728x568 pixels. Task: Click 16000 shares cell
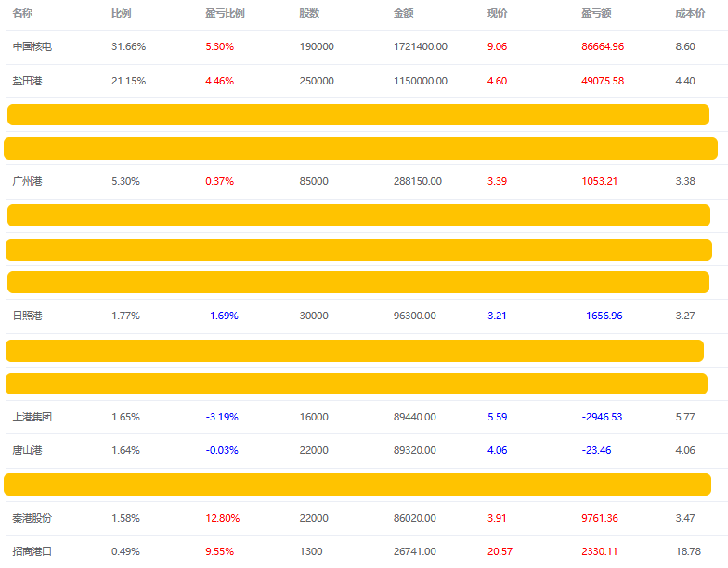click(314, 418)
